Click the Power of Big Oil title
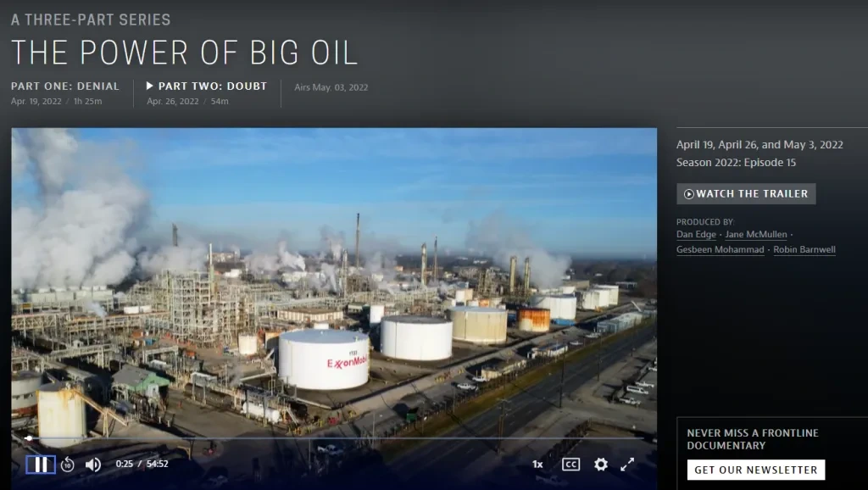The height and width of the screenshot is (490, 868). (x=184, y=53)
